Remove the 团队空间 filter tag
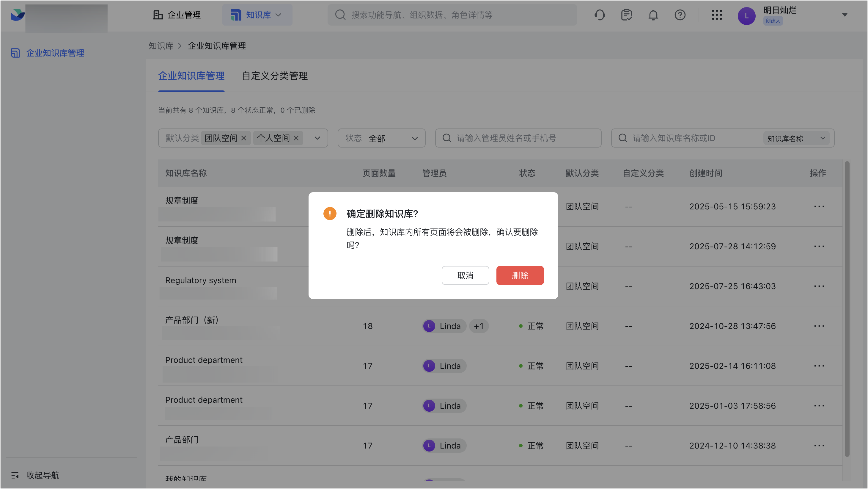Image resolution: width=868 pixels, height=489 pixels. pos(244,138)
